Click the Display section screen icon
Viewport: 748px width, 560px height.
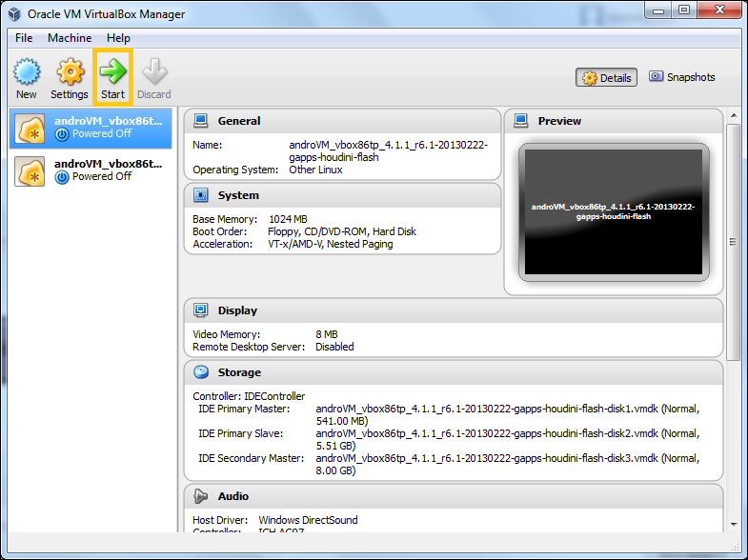(x=201, y=310)
